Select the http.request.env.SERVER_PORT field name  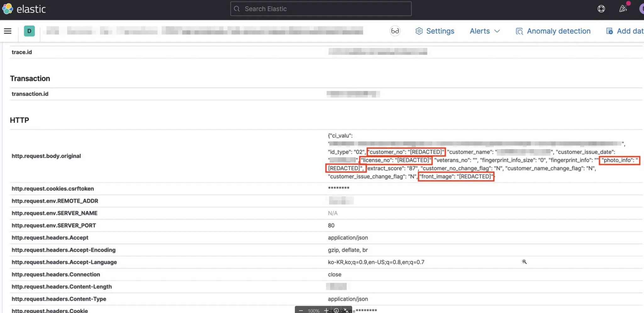coord(54,226)
